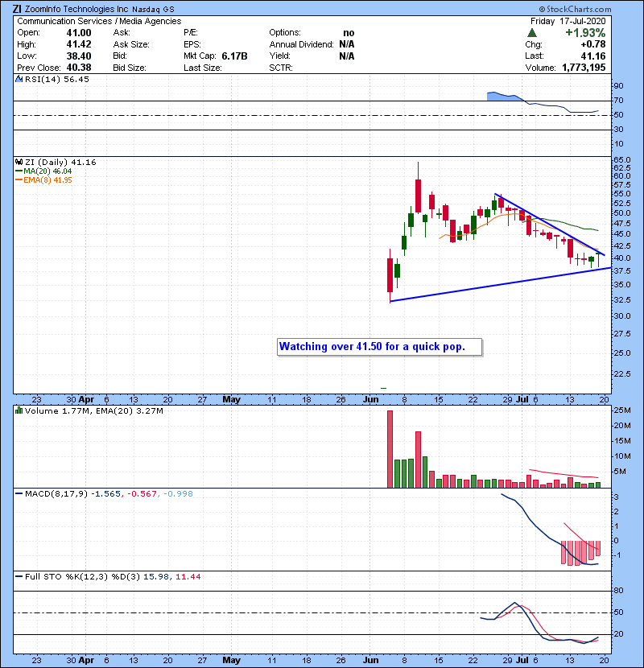Click the 65.0 price axis label

click(x=621, y=160)
